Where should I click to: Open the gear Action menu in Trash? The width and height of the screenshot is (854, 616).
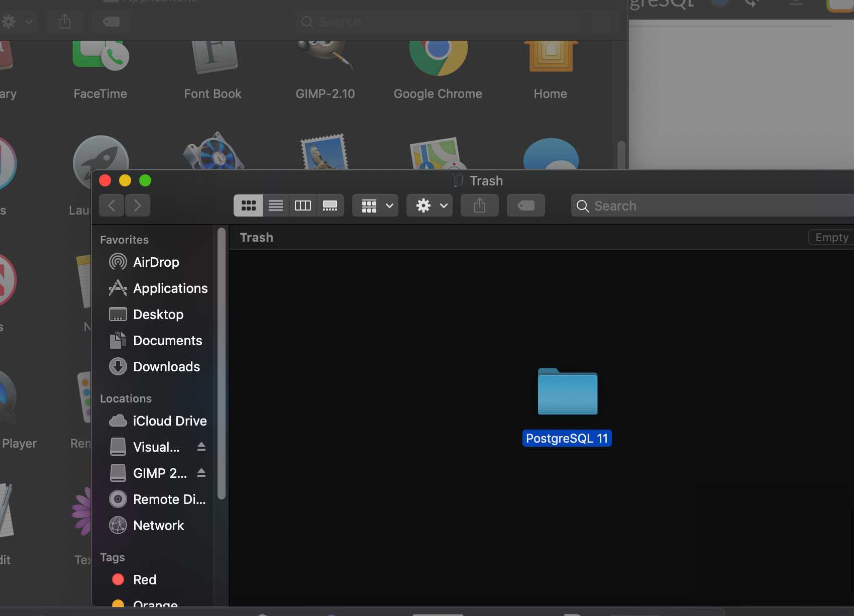pos(430,206)
